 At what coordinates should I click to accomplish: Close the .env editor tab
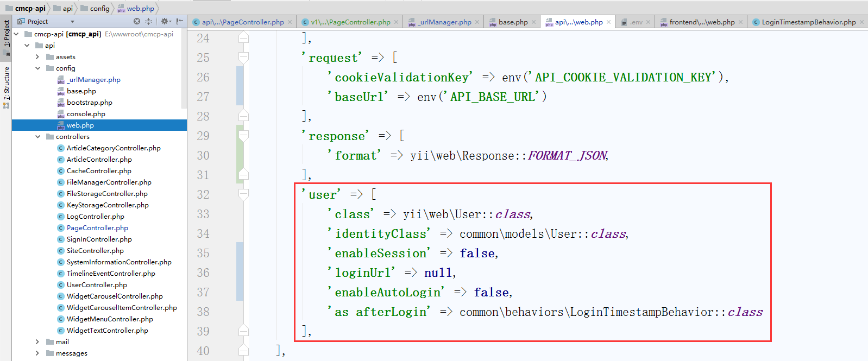(x=649, y=22)
